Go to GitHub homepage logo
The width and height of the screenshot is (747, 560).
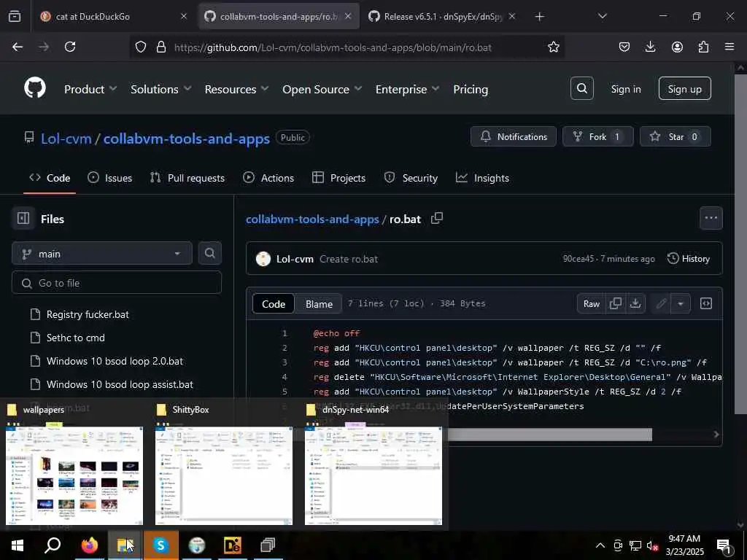(35, 88)
